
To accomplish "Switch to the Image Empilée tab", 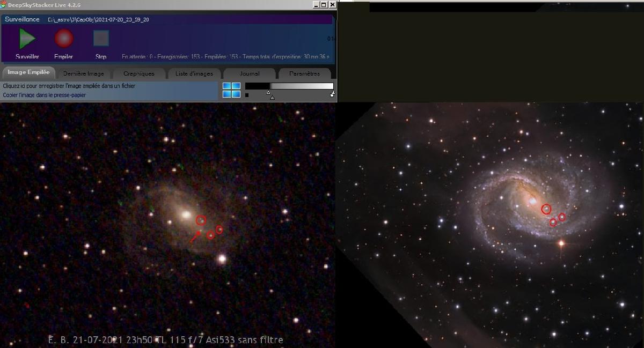I will tap(28, 71).
